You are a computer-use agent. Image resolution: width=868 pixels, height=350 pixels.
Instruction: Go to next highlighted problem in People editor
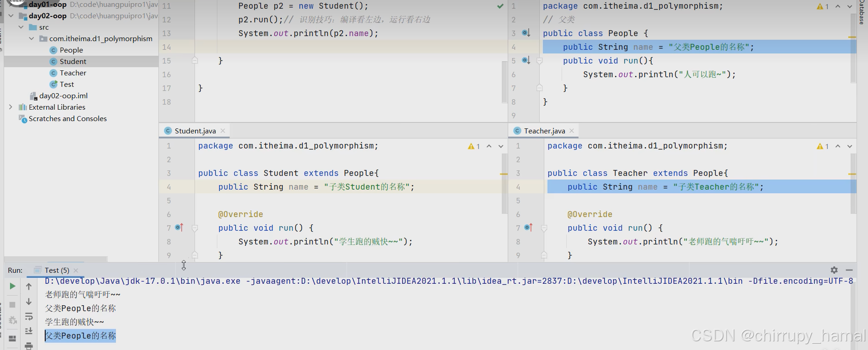pos(850,6)
